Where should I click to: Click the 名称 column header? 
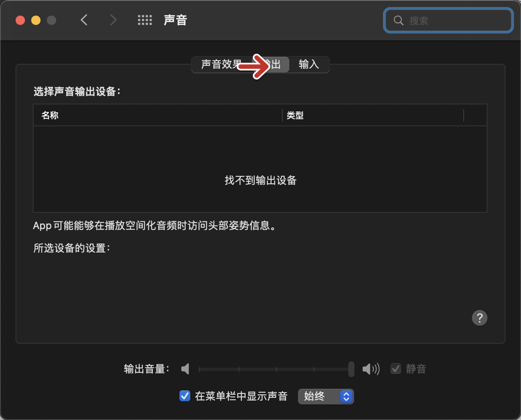pyautogui.click(x=50, y=115)
